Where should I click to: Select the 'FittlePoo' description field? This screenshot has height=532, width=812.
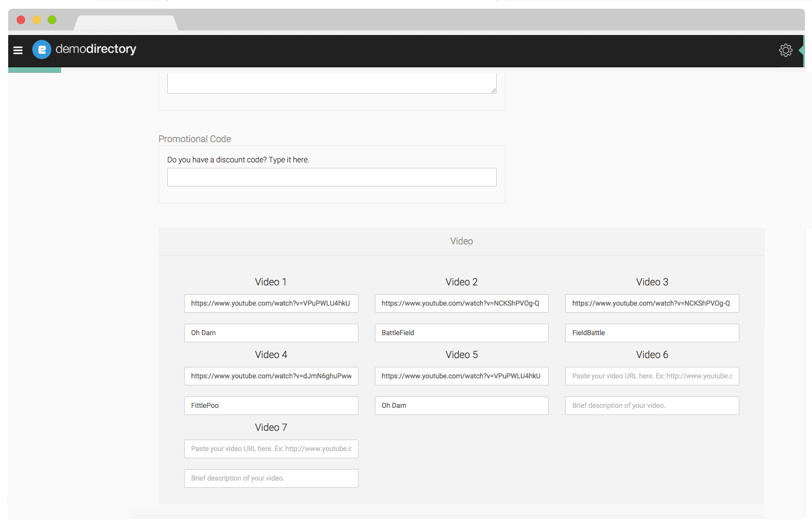tap(271, 406)
